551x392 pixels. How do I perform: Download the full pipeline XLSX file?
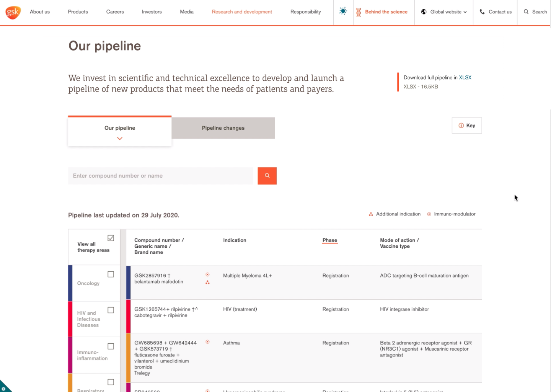pos(465,77)
